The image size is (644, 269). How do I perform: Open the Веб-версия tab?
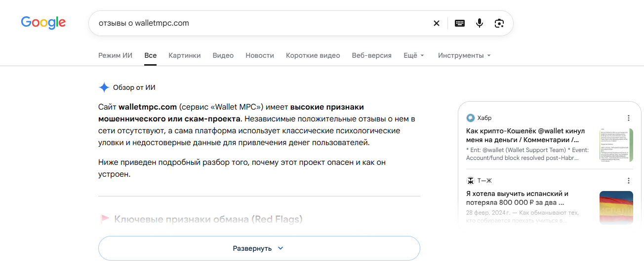tap(372, 55)
